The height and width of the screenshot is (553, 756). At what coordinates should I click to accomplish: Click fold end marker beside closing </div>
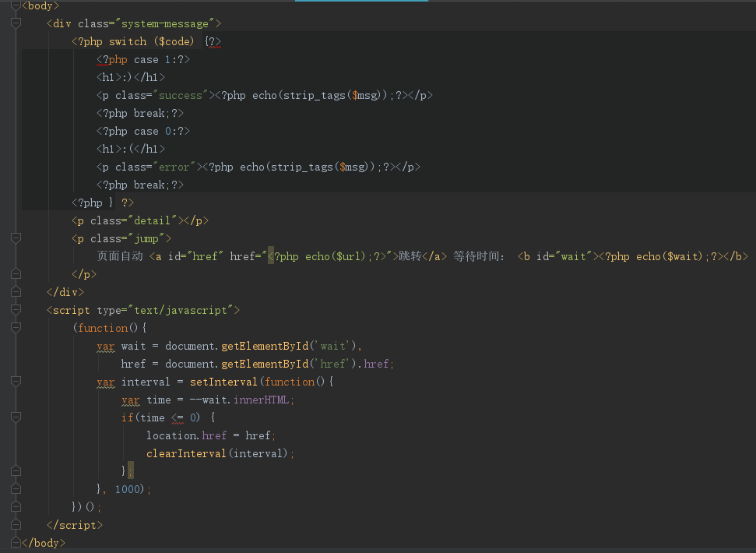16,292
